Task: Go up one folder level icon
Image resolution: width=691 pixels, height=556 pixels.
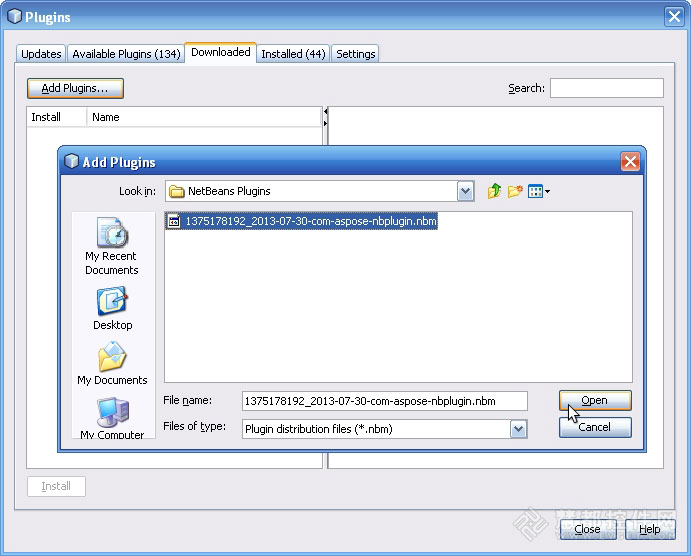Action: coord(494,191)
